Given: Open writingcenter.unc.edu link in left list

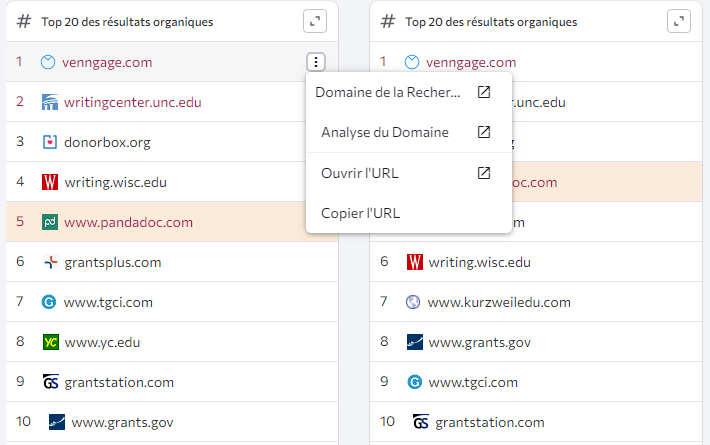Looking at the screenshot, I should pos(133,102).
